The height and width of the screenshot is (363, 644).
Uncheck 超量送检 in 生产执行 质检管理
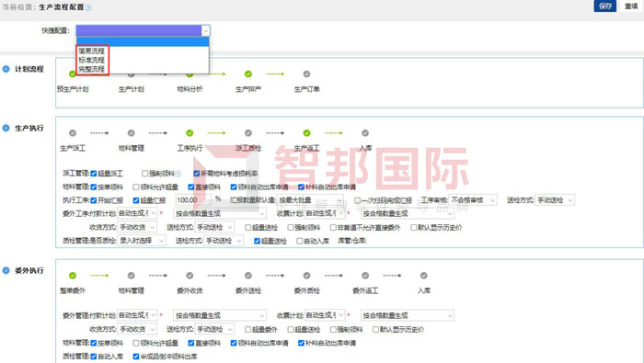257,241
